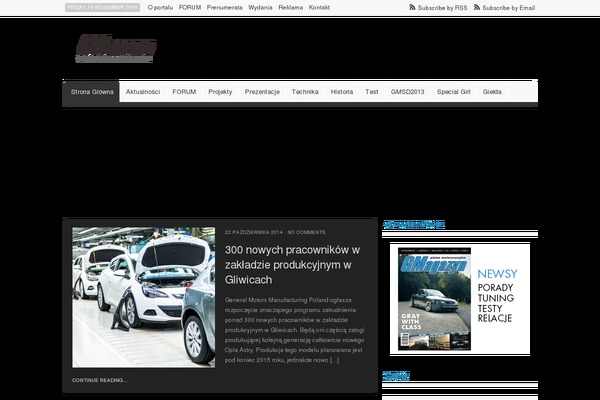The height and width of the screenshot is (400, 600).
Task: Open the Giełda navigation tab
Action: coord(492,92)
